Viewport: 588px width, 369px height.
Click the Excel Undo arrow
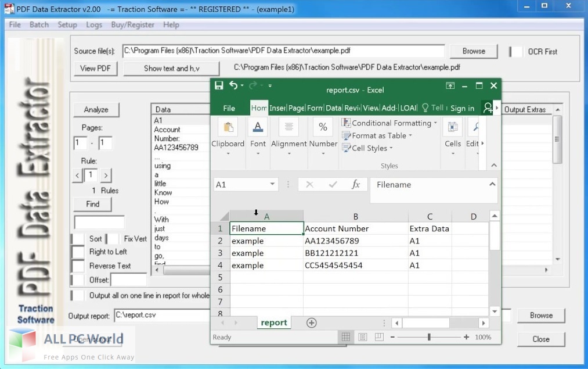pos(233,85)
